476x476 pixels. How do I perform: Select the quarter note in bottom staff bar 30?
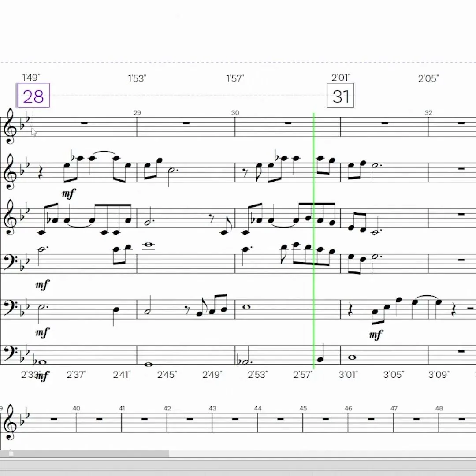(320, 353)
